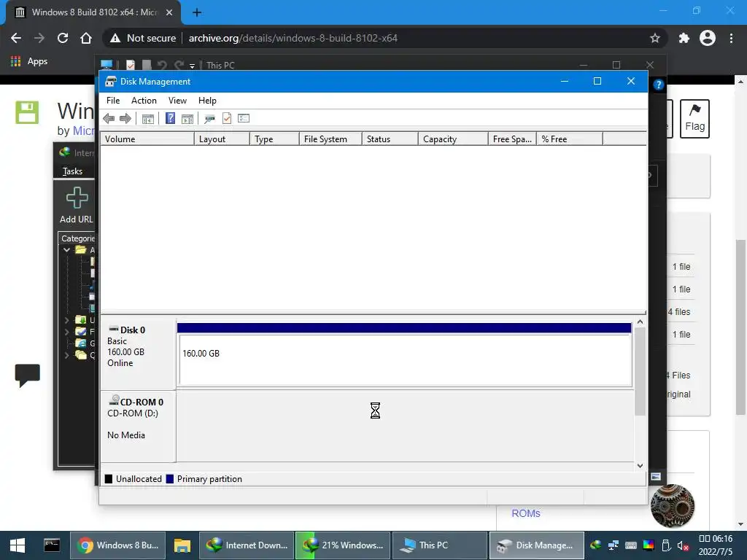This screenshot has height=560, width=747.
Task: Click the disk view vertical scrollbar thumb
Action: click(x=640, y=371)
